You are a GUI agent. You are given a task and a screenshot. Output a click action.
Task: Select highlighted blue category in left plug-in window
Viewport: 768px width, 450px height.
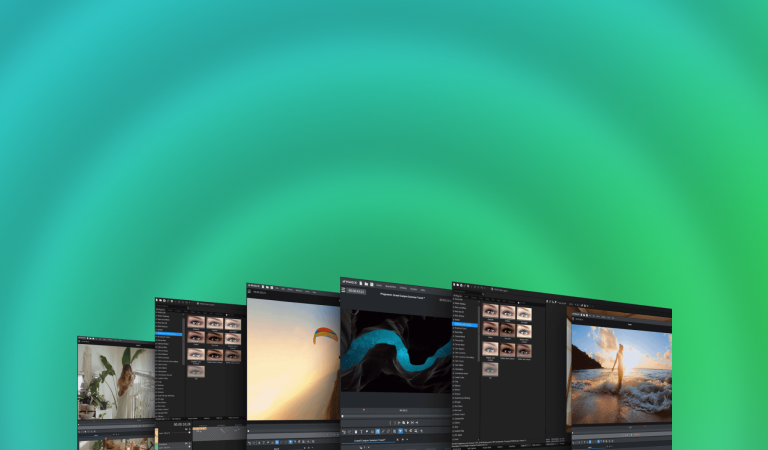pos(168,334)
